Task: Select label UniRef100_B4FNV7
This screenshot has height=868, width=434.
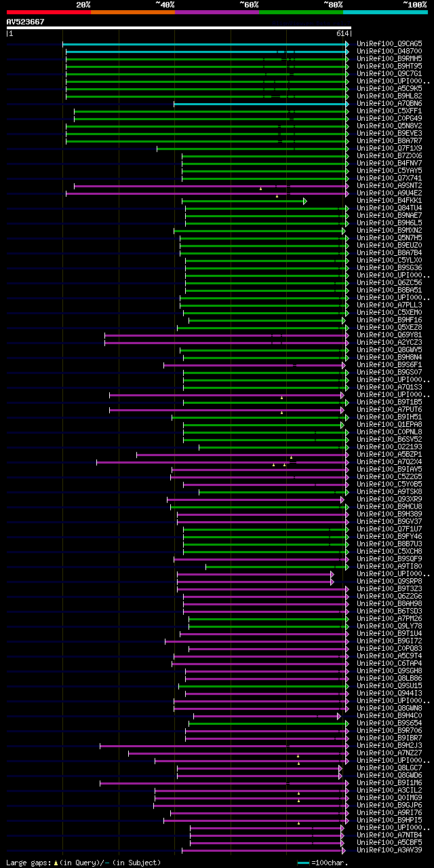Action: [389, 163]
